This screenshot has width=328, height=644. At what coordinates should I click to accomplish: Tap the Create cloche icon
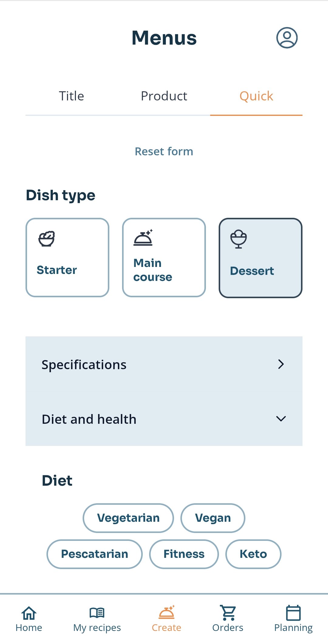coord(166,612)
